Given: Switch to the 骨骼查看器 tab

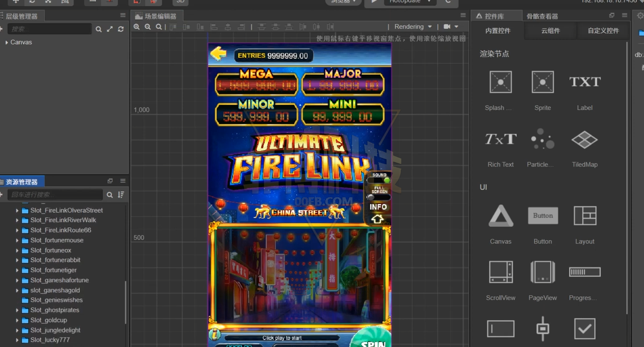Looking at the screenshot, I should [542, 16].
